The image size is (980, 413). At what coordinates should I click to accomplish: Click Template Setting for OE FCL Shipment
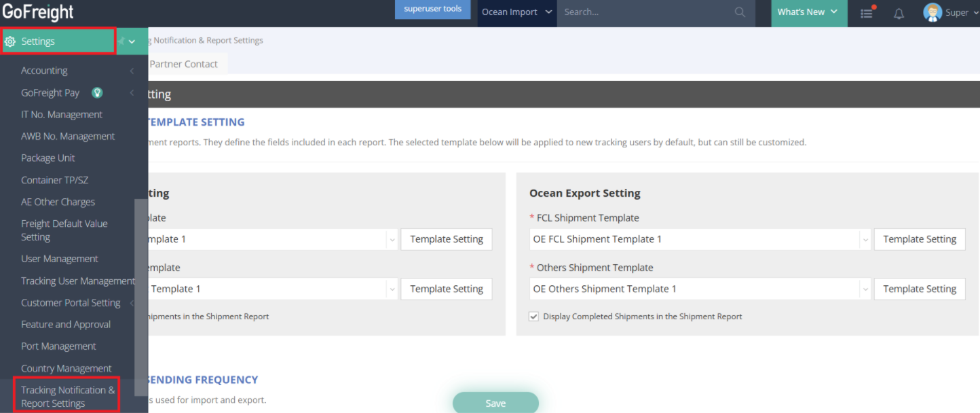pos(919,239)
